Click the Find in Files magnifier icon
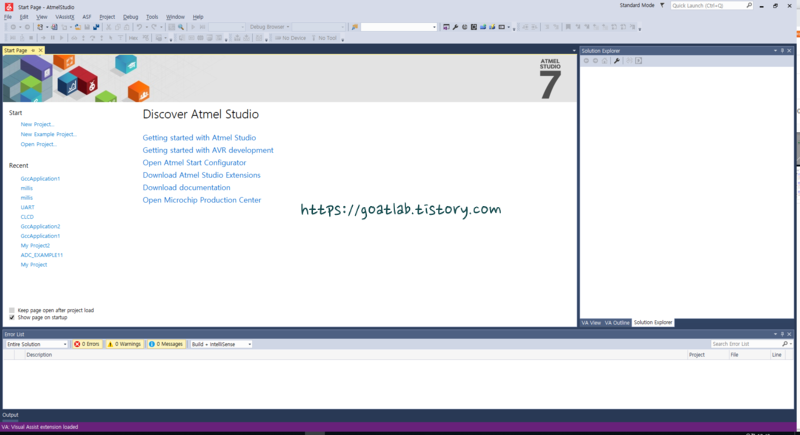 (x=181, y=27)
